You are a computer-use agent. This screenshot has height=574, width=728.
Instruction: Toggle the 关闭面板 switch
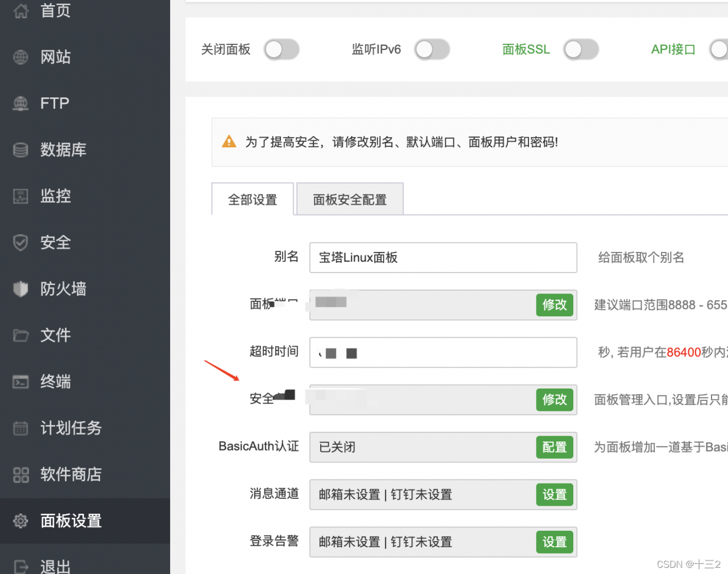(x=282, y=49)
